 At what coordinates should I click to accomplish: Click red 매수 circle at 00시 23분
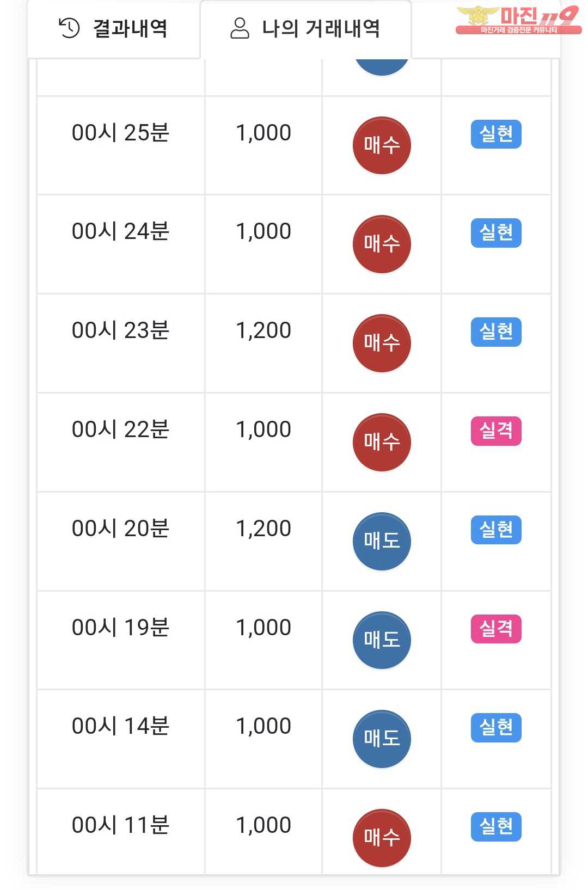[382, 343]
